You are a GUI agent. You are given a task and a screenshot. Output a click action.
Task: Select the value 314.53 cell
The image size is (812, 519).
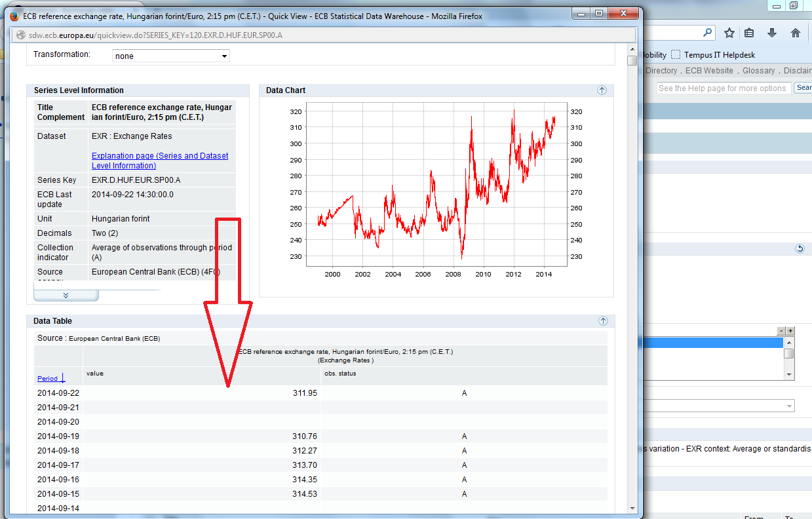coord(202,494)
